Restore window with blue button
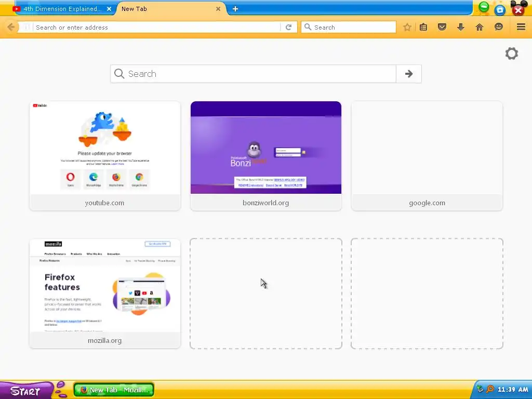The image size is (532, 399). 500,10
